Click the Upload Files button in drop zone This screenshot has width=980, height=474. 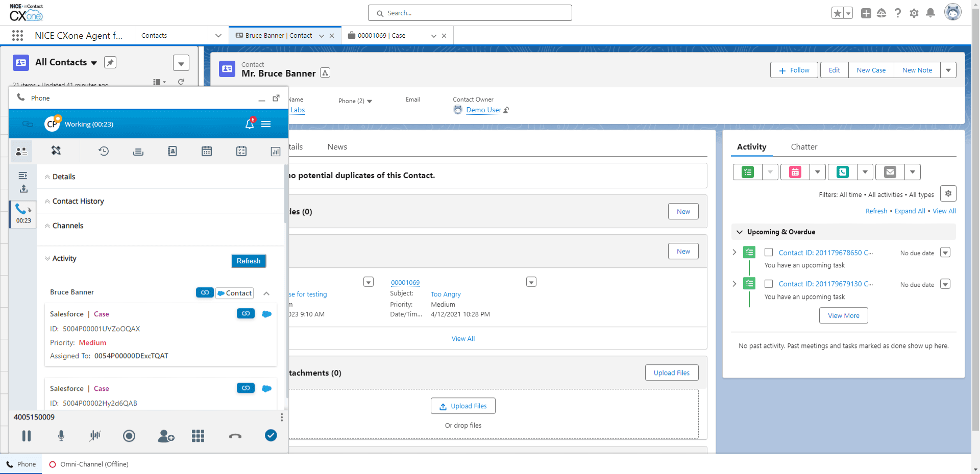pyautogui.click(x=463, y=406)
